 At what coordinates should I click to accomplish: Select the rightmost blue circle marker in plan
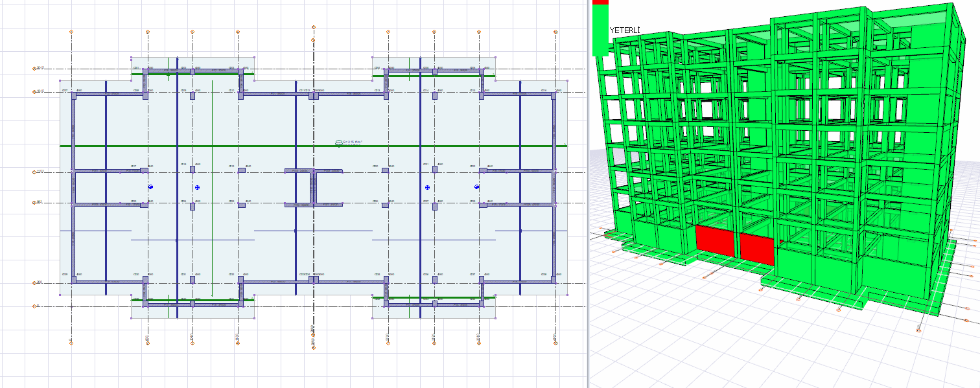[476, 187]
